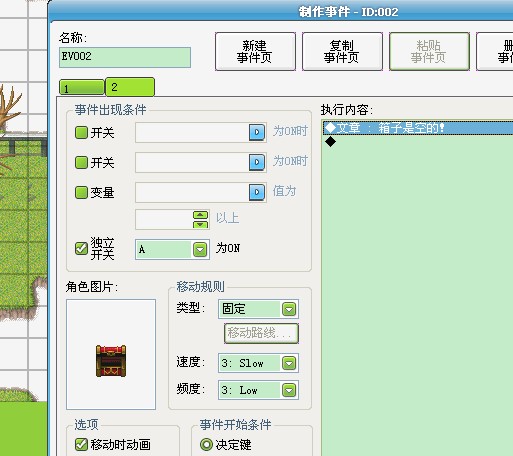Screen dimensions: 513x456
Task: Select the 决定键 radio button
Action: [206, 444]
